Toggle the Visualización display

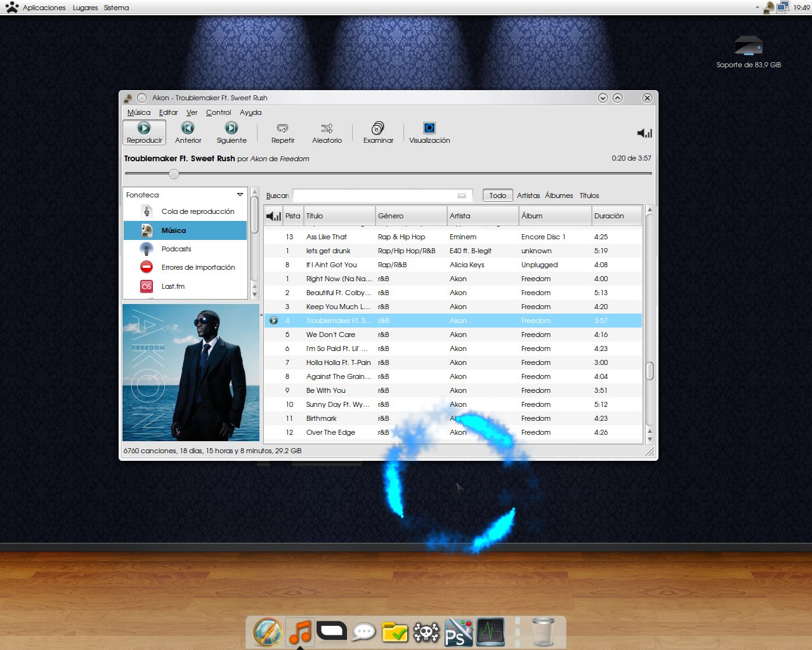click(429, 133)
